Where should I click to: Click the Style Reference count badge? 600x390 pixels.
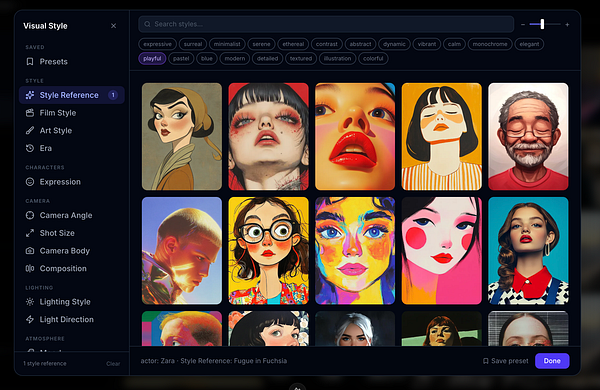(113, 95)
